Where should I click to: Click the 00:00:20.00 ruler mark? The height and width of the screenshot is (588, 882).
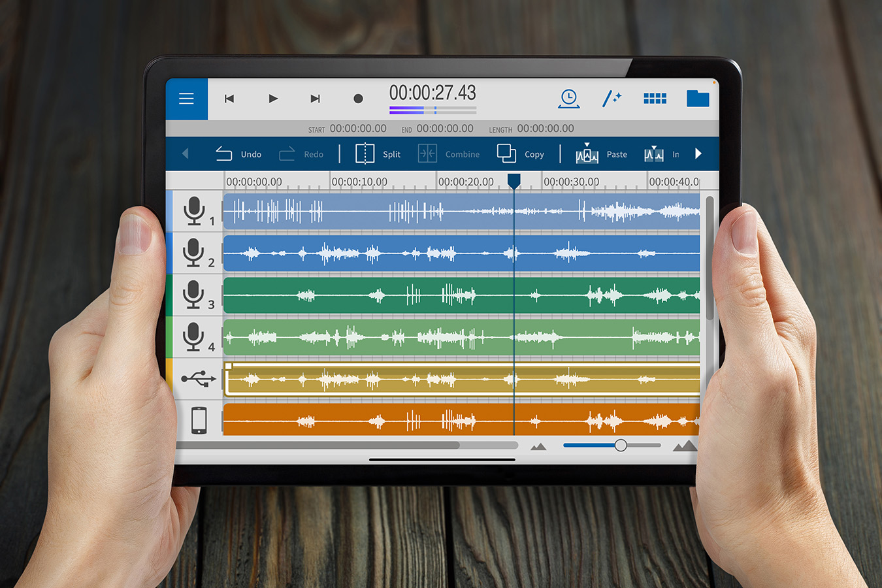coord(466,182)
